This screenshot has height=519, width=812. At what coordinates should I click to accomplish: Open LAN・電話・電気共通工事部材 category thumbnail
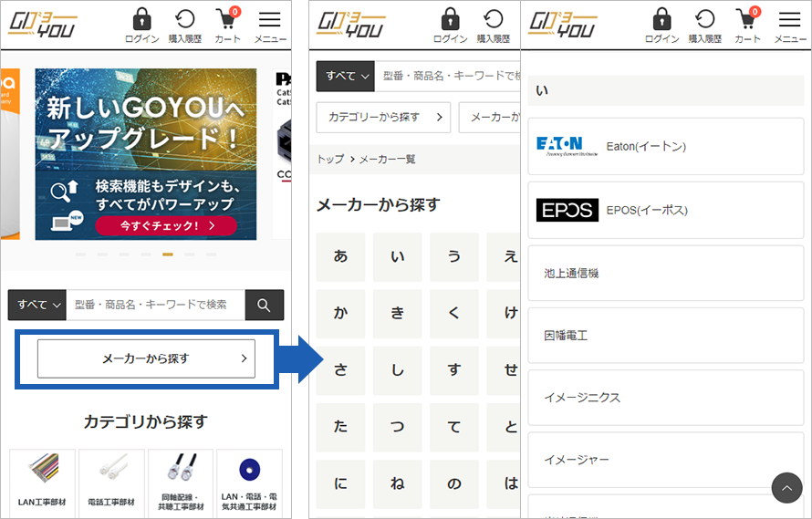[250, 482]
